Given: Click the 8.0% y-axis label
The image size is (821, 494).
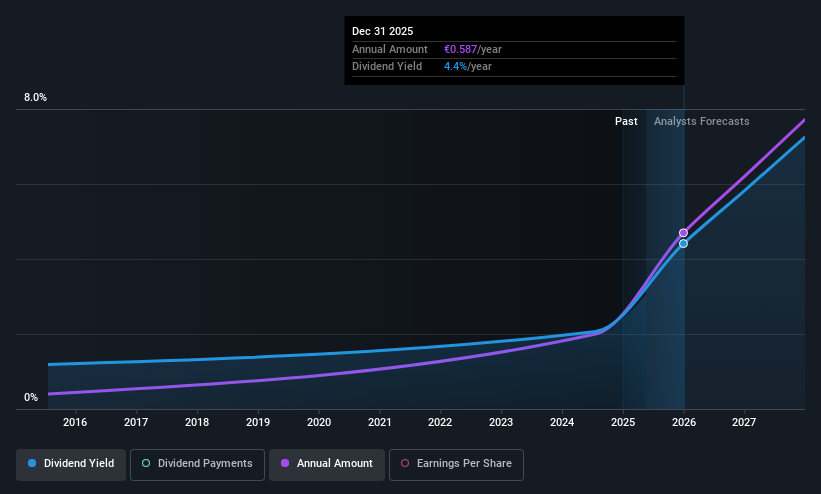Looking at the screenshot, I should [35, 97].
